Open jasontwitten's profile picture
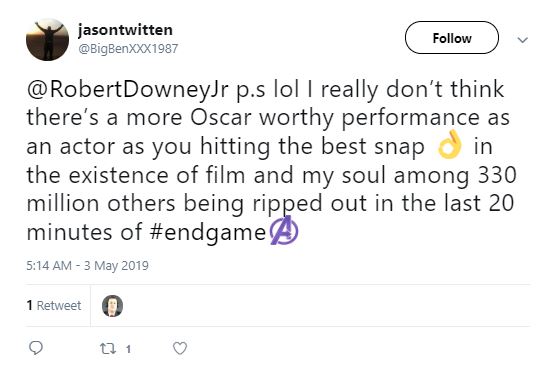Viewport: 555px width, 371px height. click(x=47, y=40)
